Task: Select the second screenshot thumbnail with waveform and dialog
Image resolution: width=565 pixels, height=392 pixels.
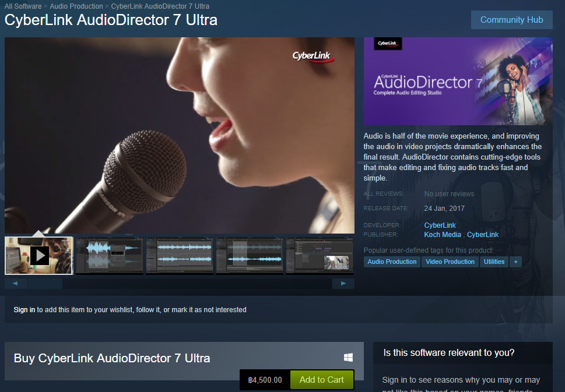Action: click(x=109, y=256)
